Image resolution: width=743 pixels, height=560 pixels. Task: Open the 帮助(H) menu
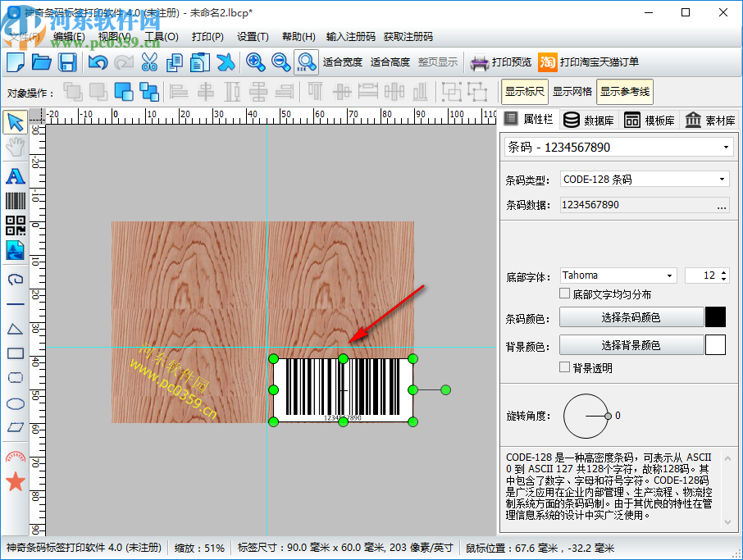[299, 36]
